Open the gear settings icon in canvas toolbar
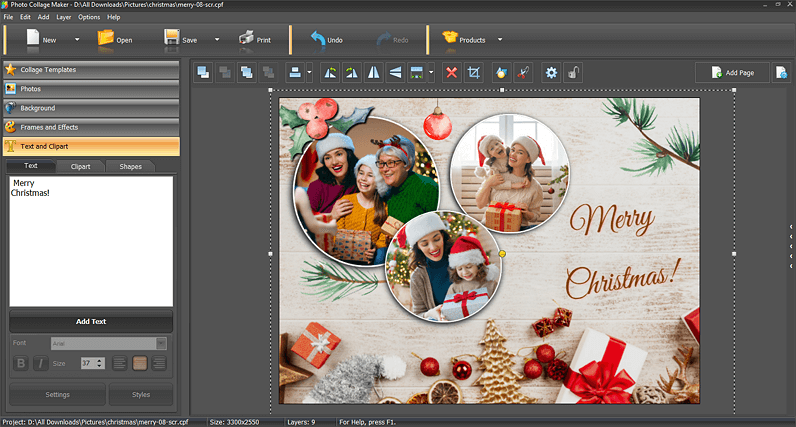The width and height of the screenshot is (796, 427). click(551, 73)
